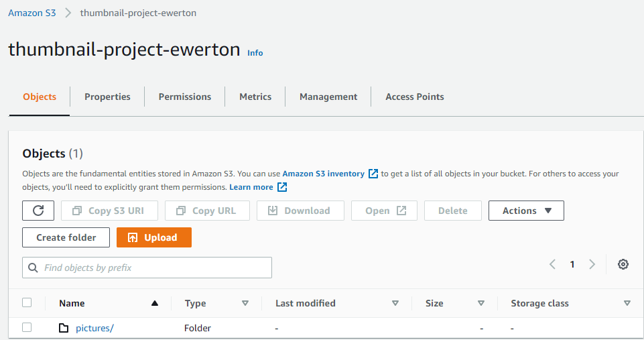The height and width of the screenshot is (340, 644).
Task: Click the Upload button
Action: pos(154,237)
